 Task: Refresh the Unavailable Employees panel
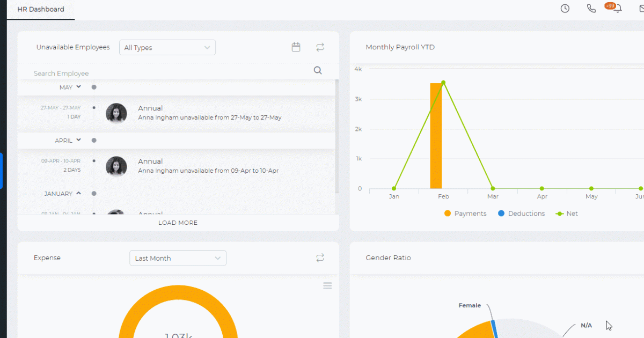pyautogui.click(x=320, y=47)
